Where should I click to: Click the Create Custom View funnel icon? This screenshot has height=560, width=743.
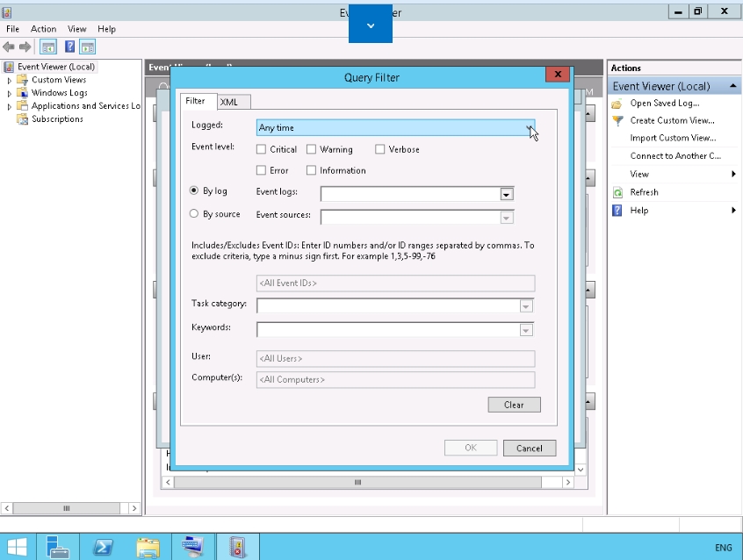617,121
